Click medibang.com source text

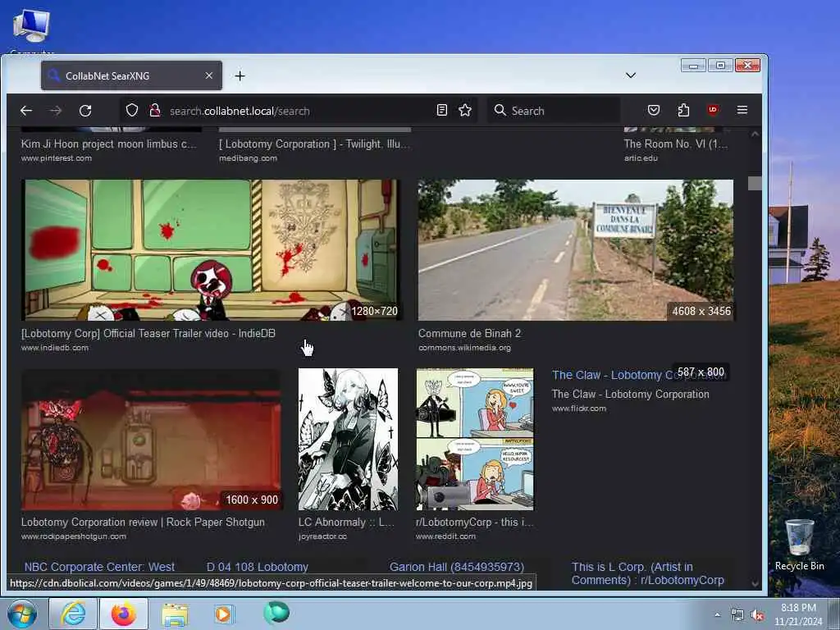point(248,158)
